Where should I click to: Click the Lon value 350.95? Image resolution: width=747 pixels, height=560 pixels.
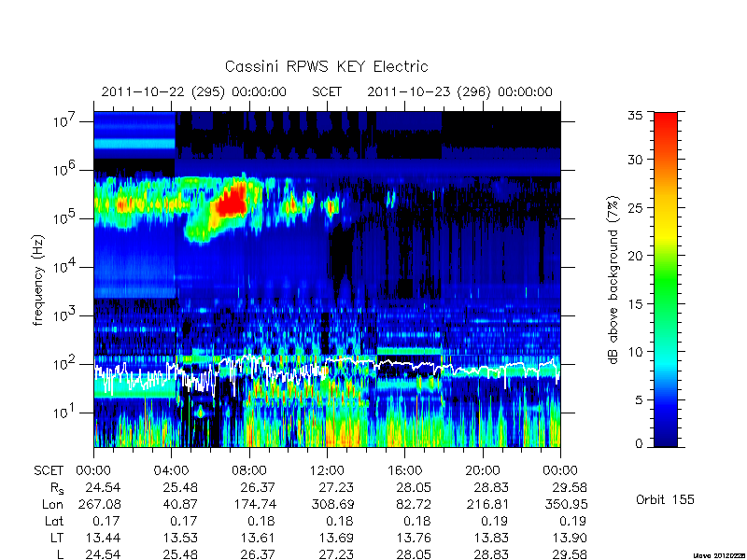pyautogui.click(x=566, y=504)
